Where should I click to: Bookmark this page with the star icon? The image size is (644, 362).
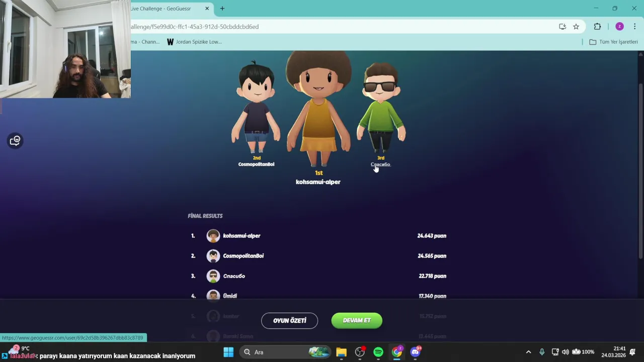click(576, 27)
